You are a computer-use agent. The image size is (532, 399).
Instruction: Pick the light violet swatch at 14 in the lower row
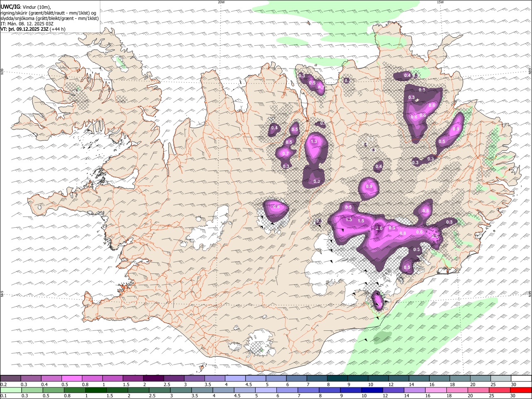tap(414, 390)
